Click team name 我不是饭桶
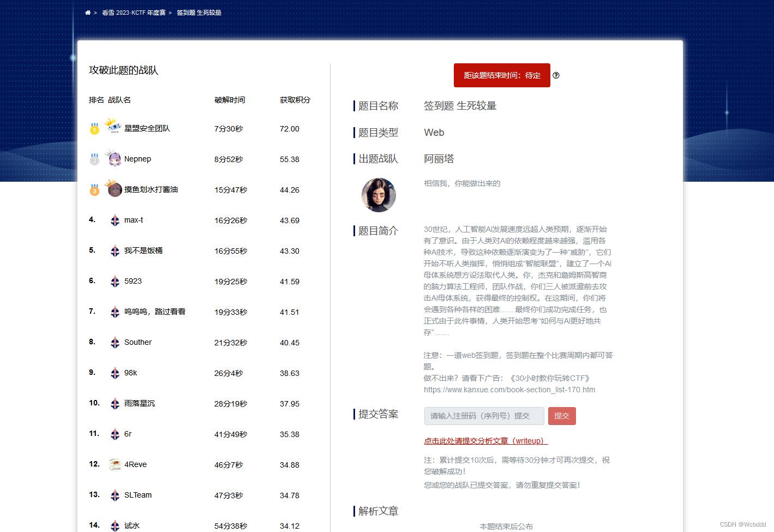 point(143,250)
